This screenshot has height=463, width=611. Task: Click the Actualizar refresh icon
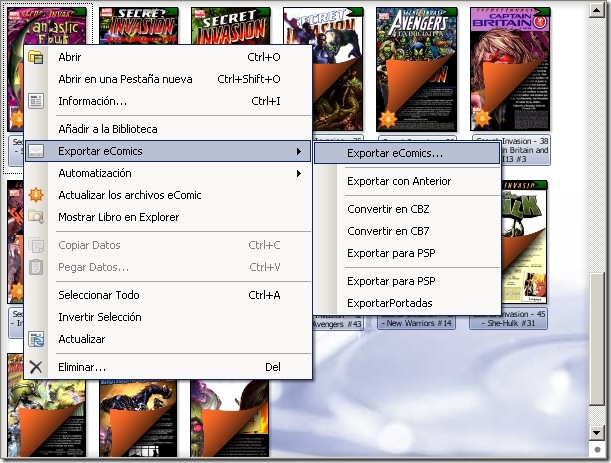click(36, 339)
